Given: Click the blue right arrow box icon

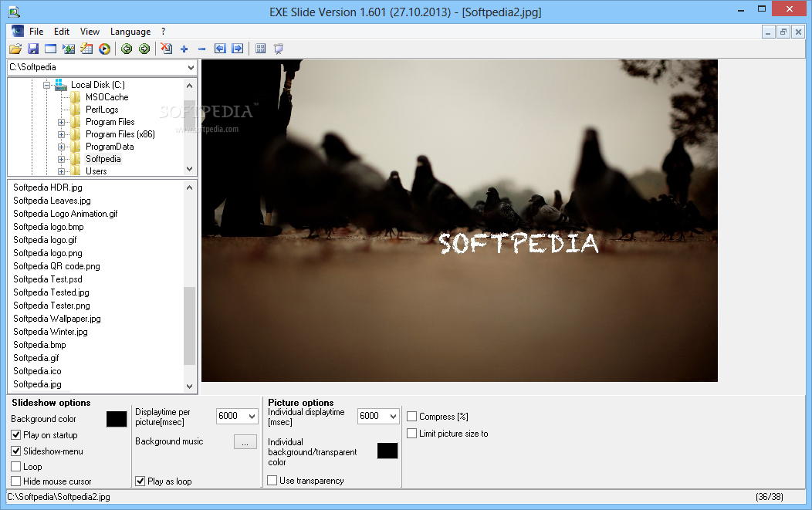Looking at the screenshot, I should coord(238,49).
